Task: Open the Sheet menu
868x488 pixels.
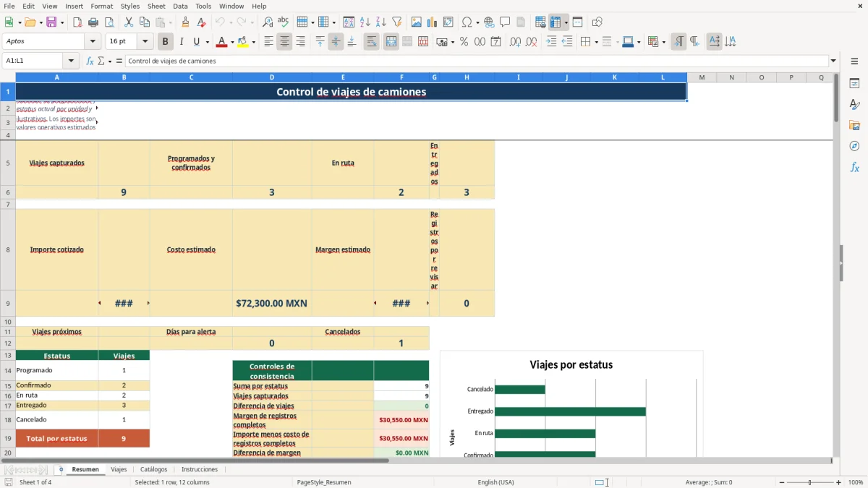Action: [x=156, y=6]
